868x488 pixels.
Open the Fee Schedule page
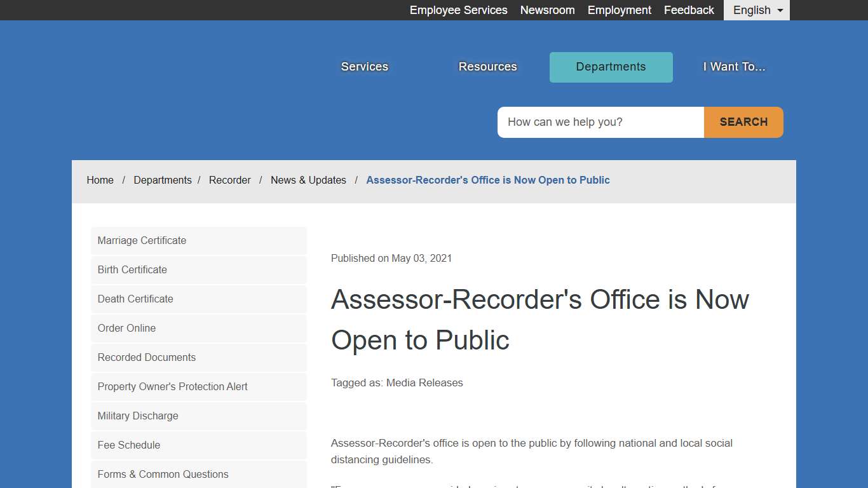[x=128, y=445]
